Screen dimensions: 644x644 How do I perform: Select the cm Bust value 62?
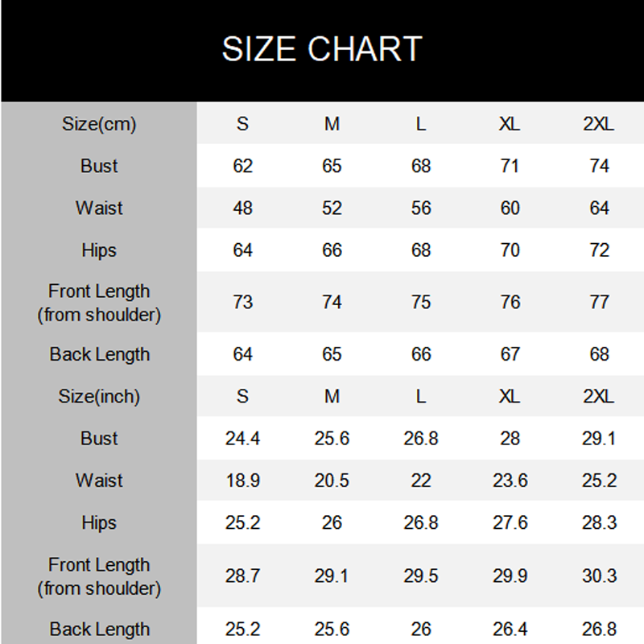click(242, 167)
